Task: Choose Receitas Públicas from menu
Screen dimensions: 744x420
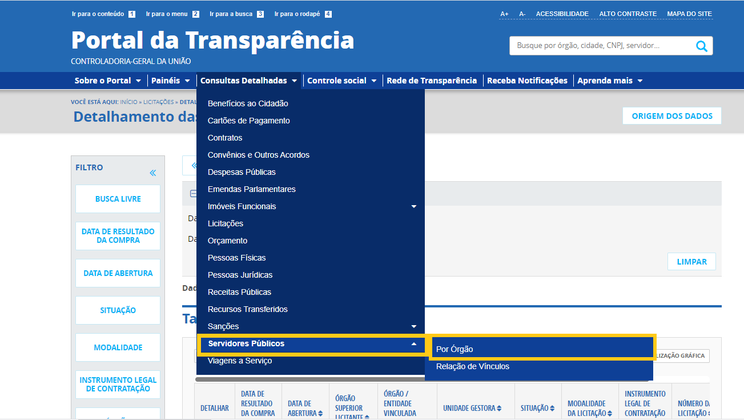Action: (x=239, y=292)
